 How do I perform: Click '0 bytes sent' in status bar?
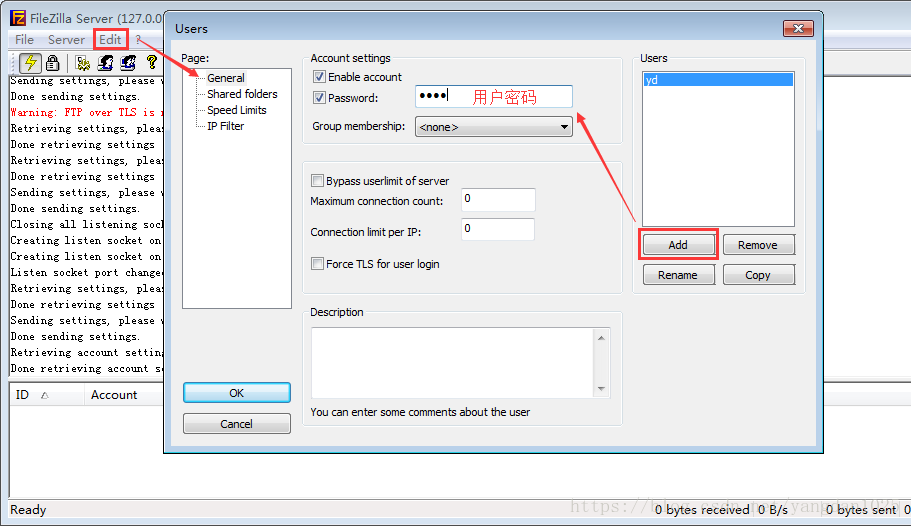point(860,510)
